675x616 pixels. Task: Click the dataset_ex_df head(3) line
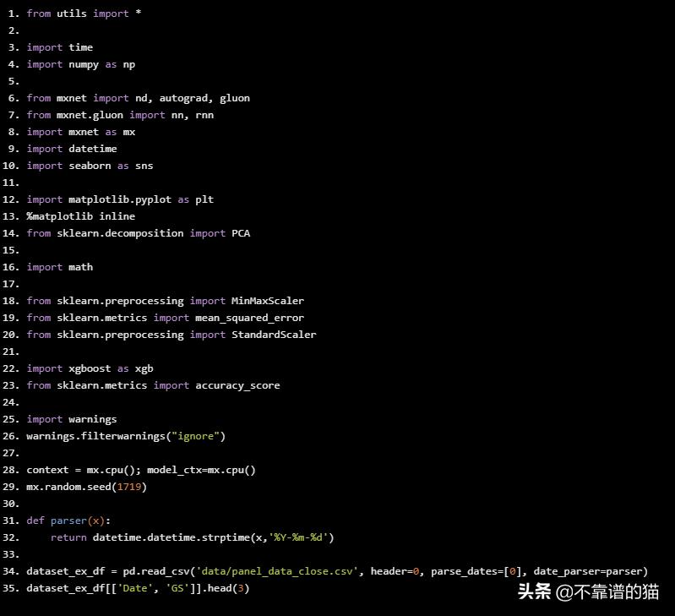click(139, 588)
